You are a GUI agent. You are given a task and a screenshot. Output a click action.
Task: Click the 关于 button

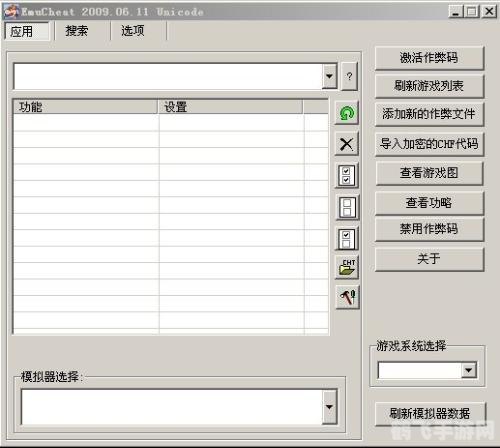tap(429, 259)
